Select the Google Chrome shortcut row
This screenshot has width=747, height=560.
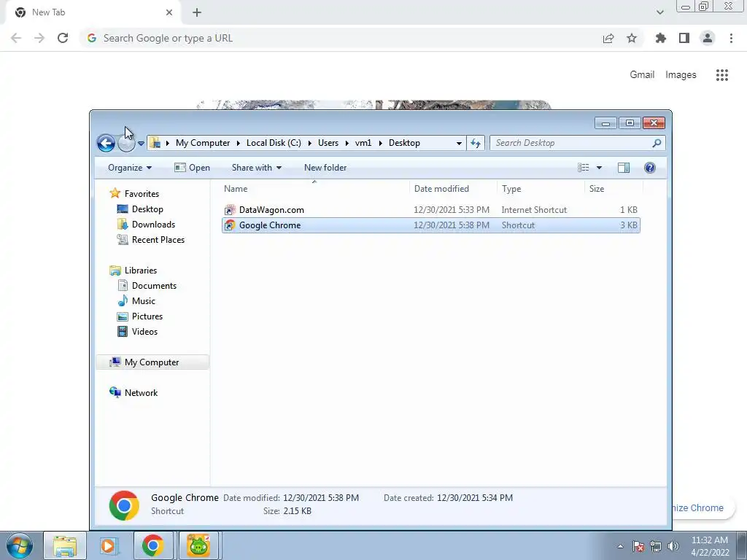click(430, 225)
